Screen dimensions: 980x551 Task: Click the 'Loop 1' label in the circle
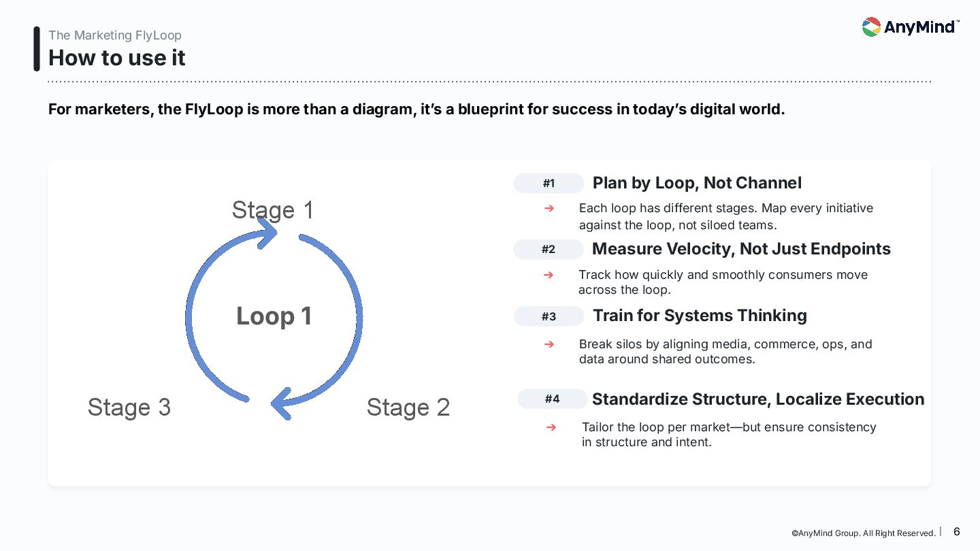274,316
